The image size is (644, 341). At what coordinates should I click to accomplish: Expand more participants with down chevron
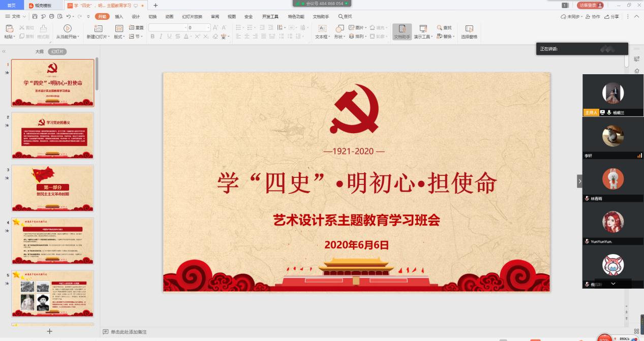point(613,284)
